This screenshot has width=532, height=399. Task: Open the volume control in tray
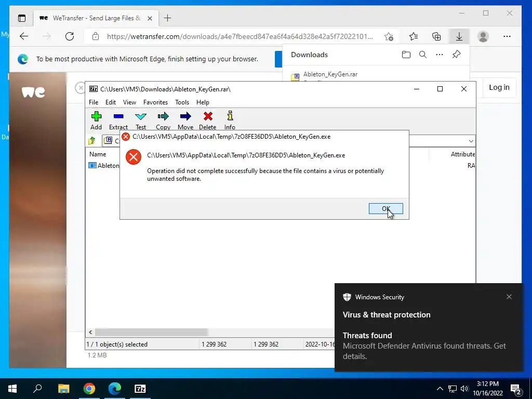tap(464, 389)
